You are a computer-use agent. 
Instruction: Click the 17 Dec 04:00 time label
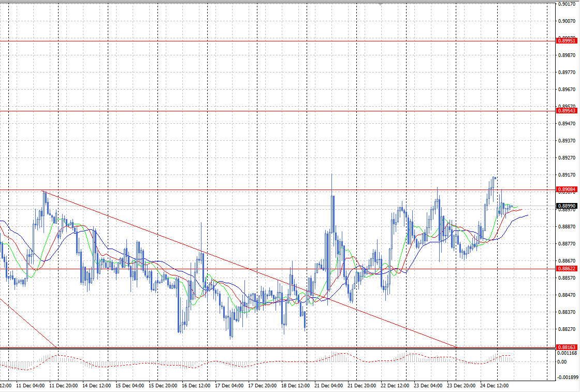229,386
